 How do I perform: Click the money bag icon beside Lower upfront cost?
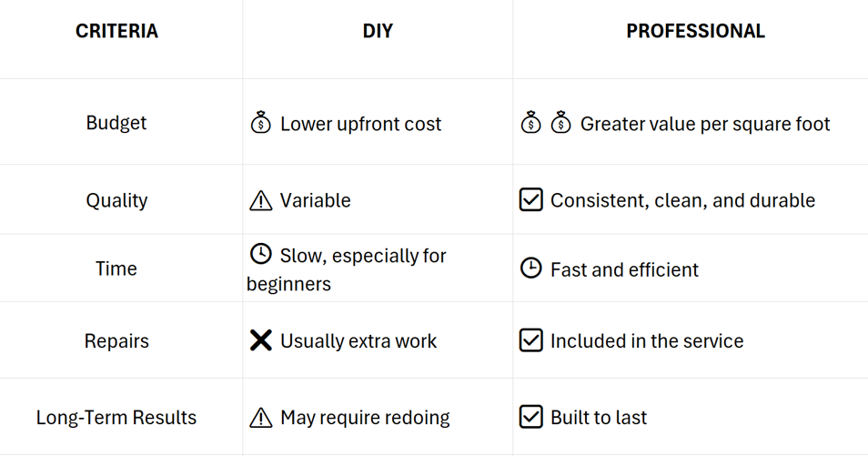[261, 123]
